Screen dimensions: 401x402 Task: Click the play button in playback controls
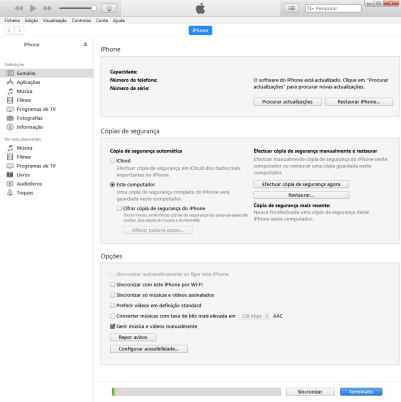[x=33, y=8]
